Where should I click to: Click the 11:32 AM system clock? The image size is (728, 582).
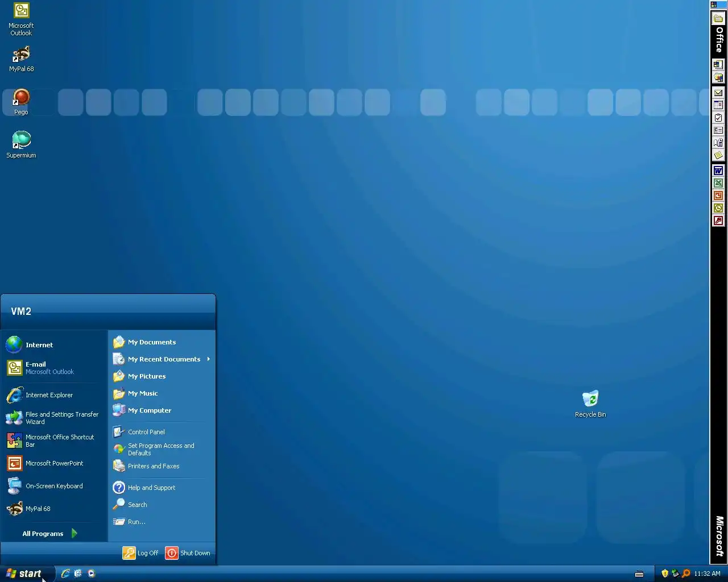707,573
